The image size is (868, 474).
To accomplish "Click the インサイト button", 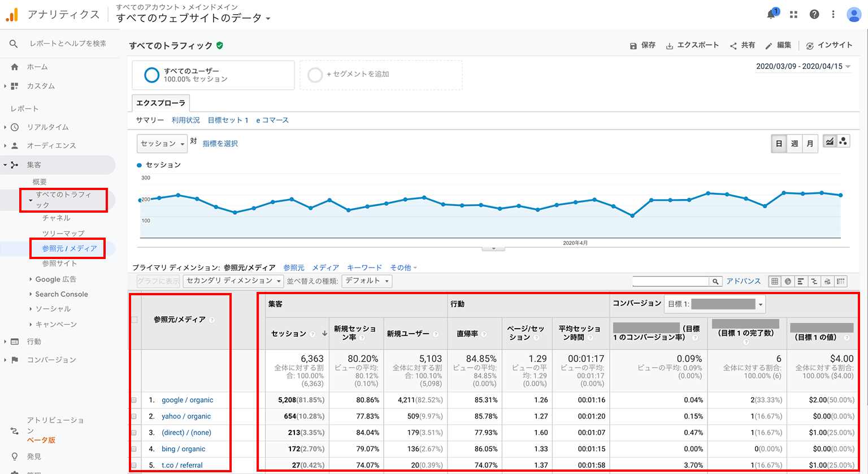I will point(829,45).
